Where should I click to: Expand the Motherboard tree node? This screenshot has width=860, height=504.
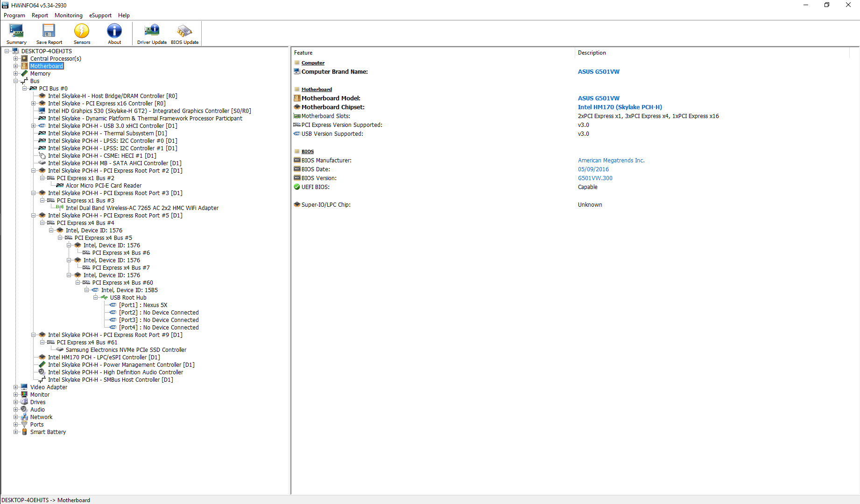(x=15, y=66)
